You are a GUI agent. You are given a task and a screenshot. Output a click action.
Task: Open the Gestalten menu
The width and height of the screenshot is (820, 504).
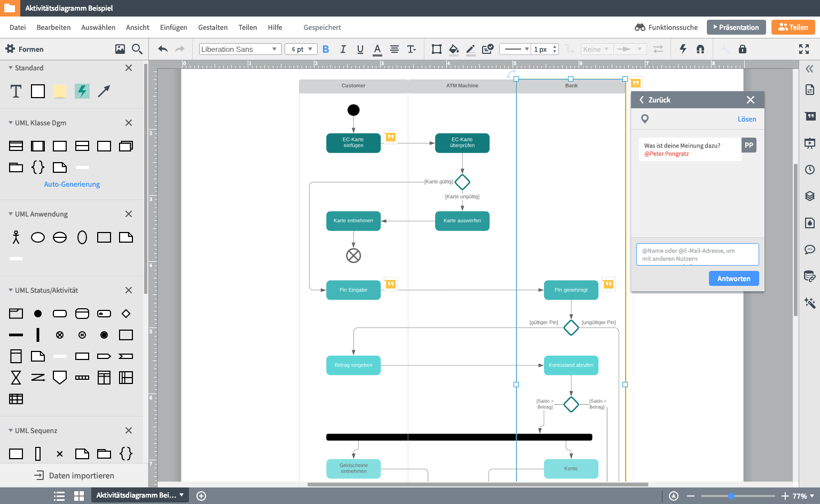click(x=212, y=27)
